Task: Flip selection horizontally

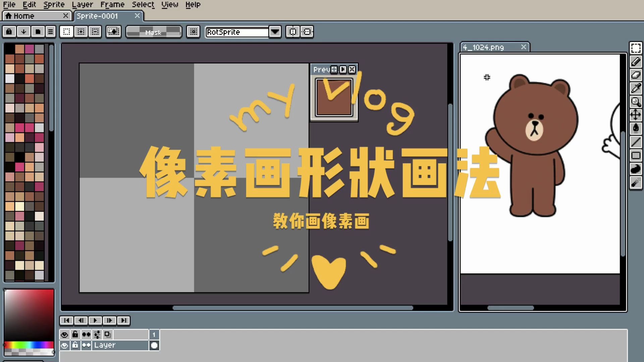Action: point(293,32)
